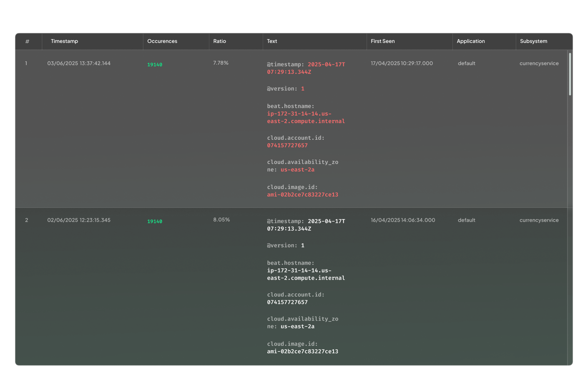Viewport: 588px width, 381px height.
Task: Click the Subsystem column header
Action: (533, 41)
